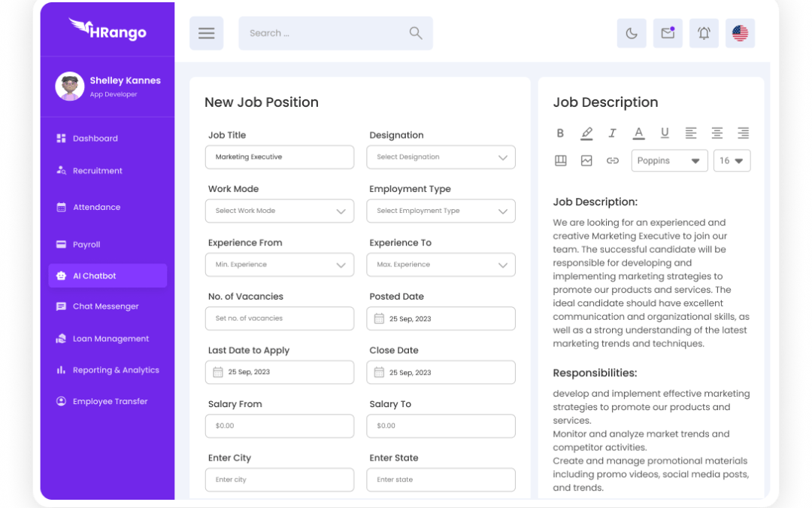
Task: Toggle bold formatting in the editor
Action: click(x=560, y=133)
